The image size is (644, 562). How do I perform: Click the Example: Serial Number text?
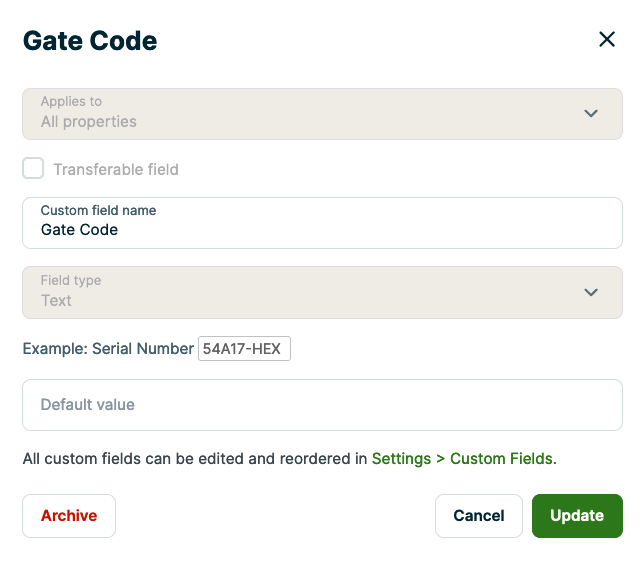click(108, 349)
